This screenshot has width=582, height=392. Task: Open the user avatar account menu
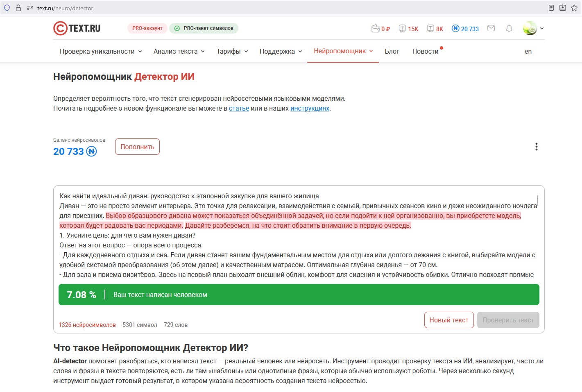(x=530, y=28)
